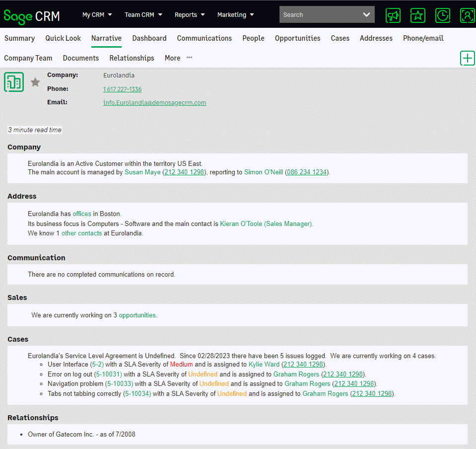Click the red Medium severity text
This screenshot has width=476, height=449.
click(181, 365)
